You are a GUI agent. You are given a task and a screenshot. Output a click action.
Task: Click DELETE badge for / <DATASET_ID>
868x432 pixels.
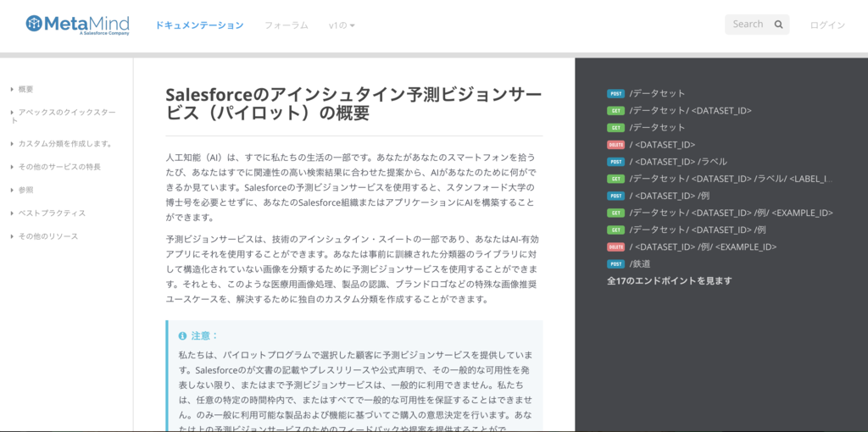pos(615,145)
